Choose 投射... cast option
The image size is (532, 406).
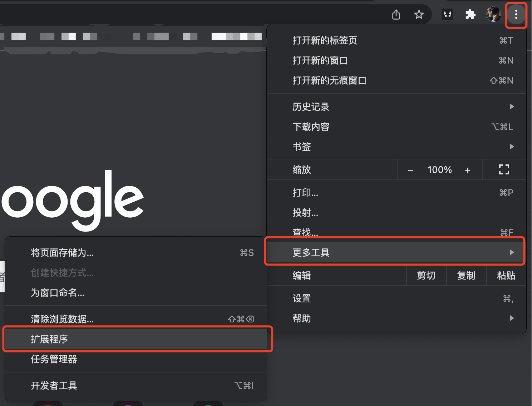click(396, 213)
